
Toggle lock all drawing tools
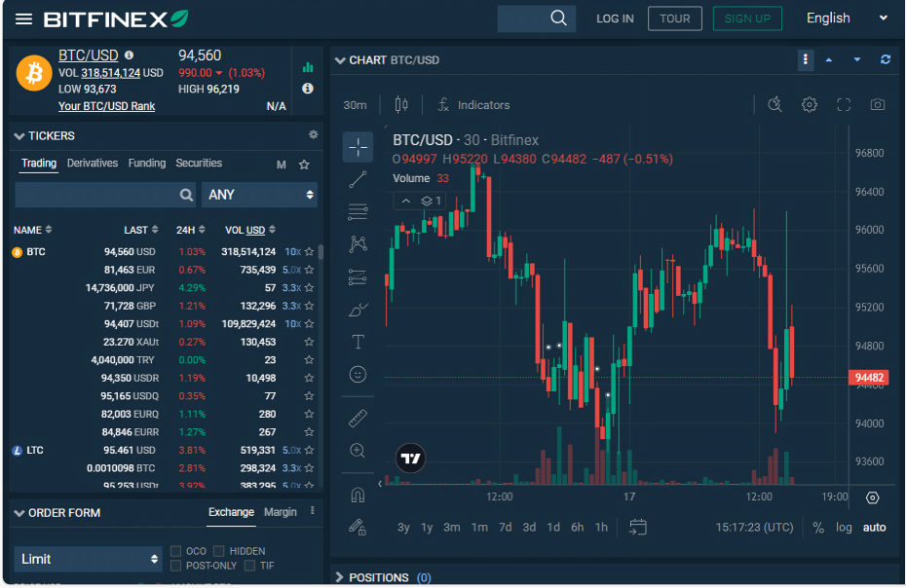click(x=358, y=528)
